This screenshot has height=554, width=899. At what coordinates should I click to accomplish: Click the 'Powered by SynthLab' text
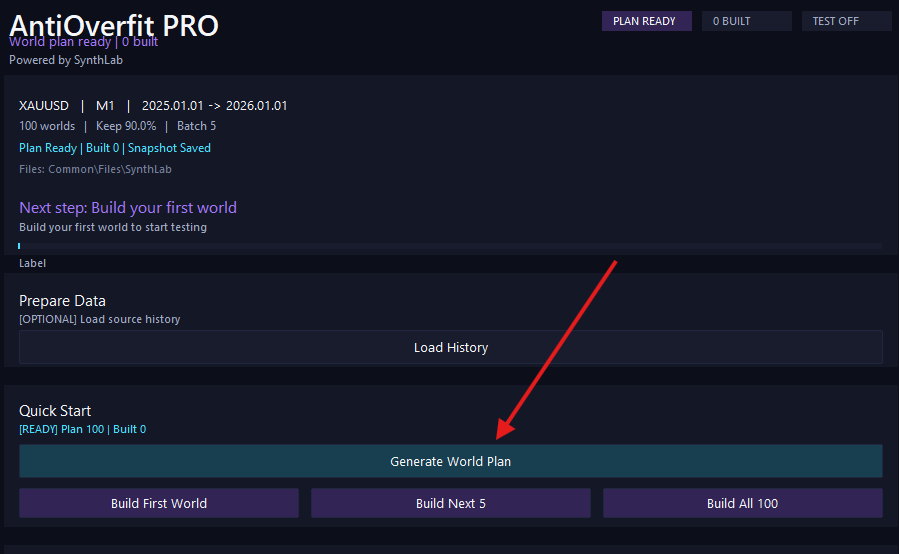[x=66, y=60]
